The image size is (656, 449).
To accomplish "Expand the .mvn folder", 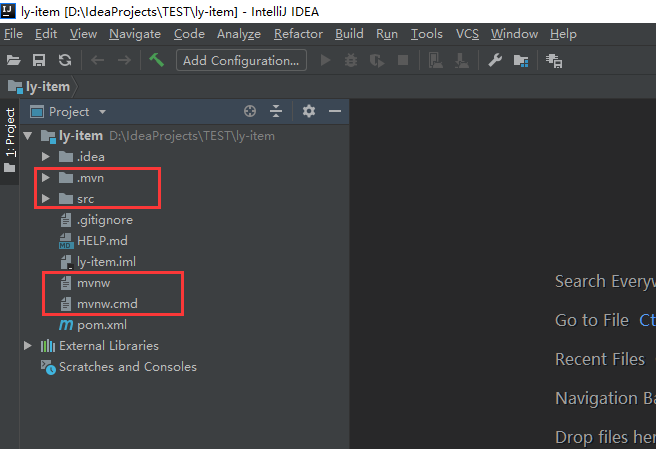I will click(46, 178).
